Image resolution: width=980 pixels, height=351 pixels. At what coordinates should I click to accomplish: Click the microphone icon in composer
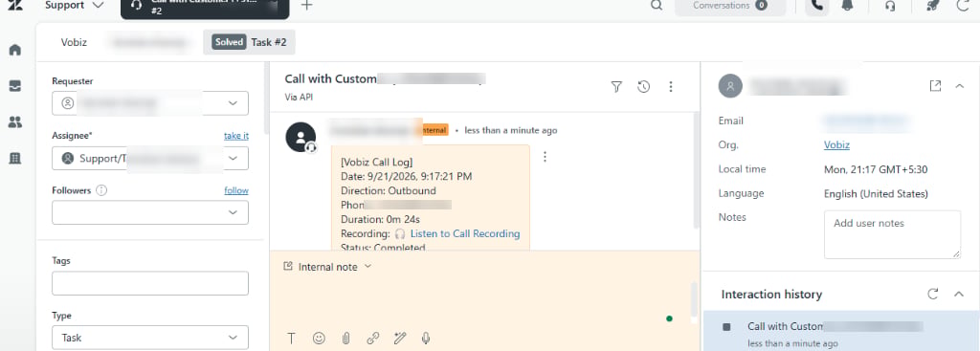(426, 339)
